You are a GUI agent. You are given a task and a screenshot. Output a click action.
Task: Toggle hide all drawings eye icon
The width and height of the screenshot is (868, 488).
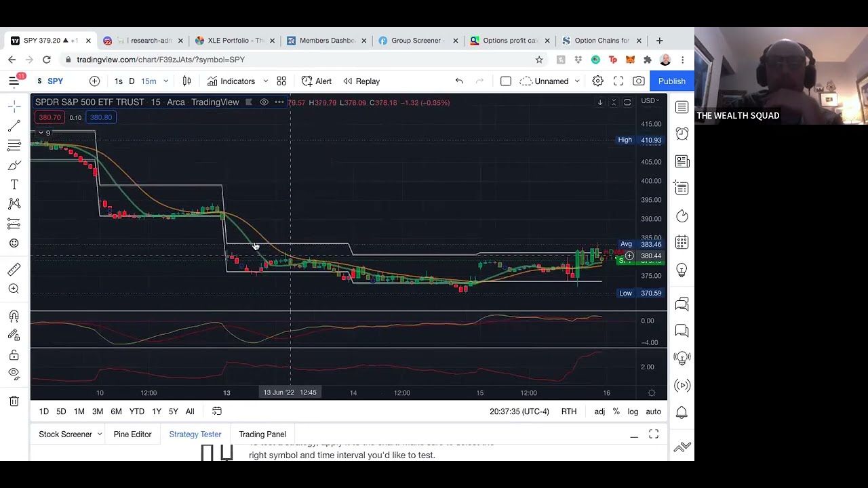point(14,374)
